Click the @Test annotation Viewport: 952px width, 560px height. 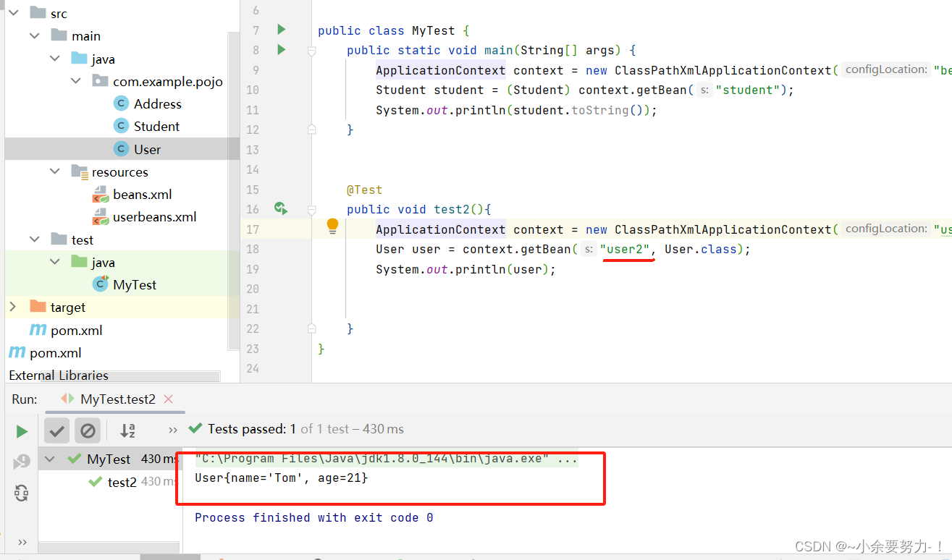click(x=364, y=190)
